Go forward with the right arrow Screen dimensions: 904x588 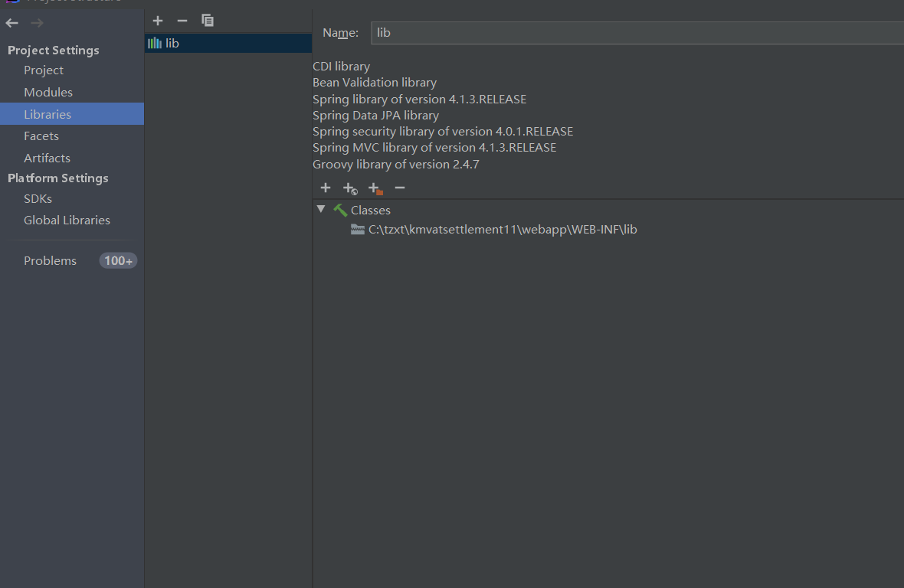point(37,23)
